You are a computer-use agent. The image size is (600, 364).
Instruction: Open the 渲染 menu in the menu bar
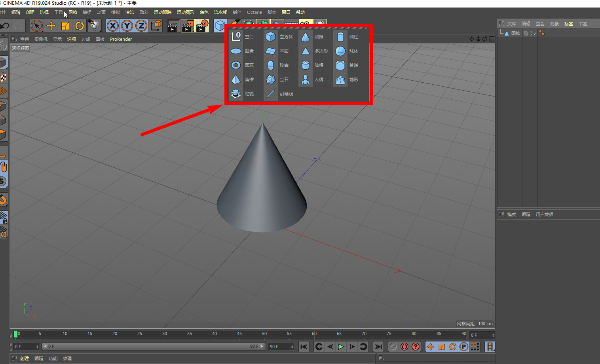tap(130, 12)
